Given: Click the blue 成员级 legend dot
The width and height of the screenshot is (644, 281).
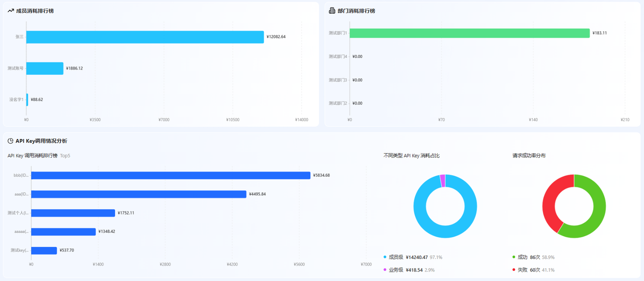Looking at the screenshot, I should [385, 257].
